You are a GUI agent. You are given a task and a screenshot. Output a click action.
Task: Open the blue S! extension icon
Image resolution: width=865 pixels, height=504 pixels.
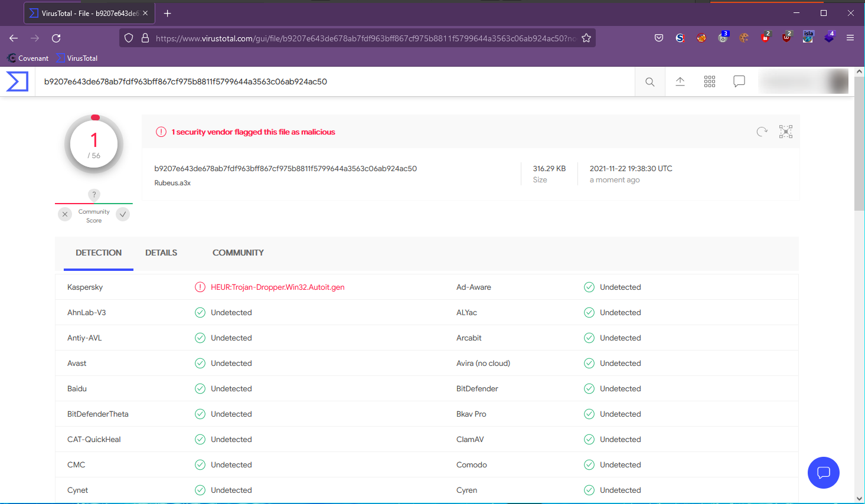(x=680, y=38)
